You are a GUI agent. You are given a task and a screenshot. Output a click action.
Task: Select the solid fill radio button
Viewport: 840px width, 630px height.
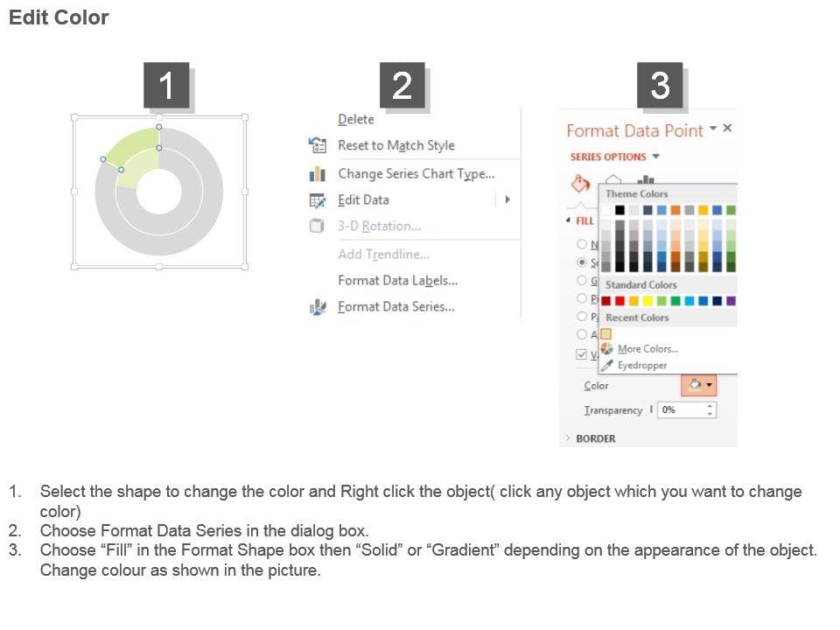tap(582, 262)
